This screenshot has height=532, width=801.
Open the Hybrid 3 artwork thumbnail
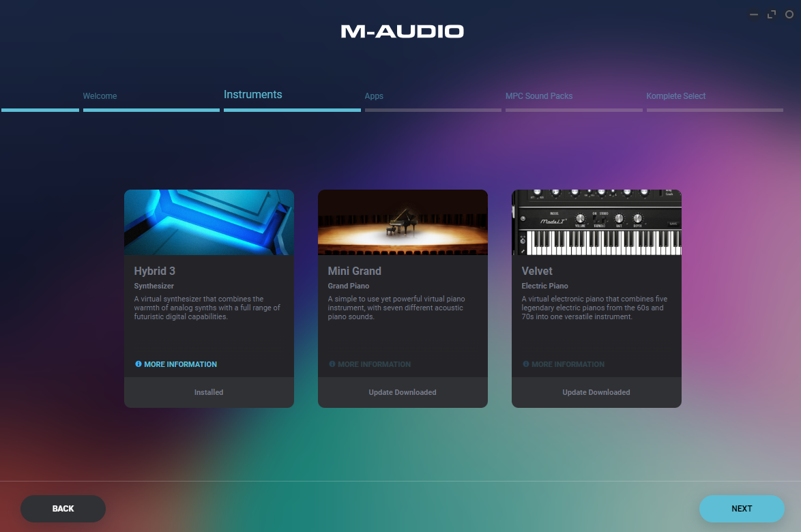(209, 222)
